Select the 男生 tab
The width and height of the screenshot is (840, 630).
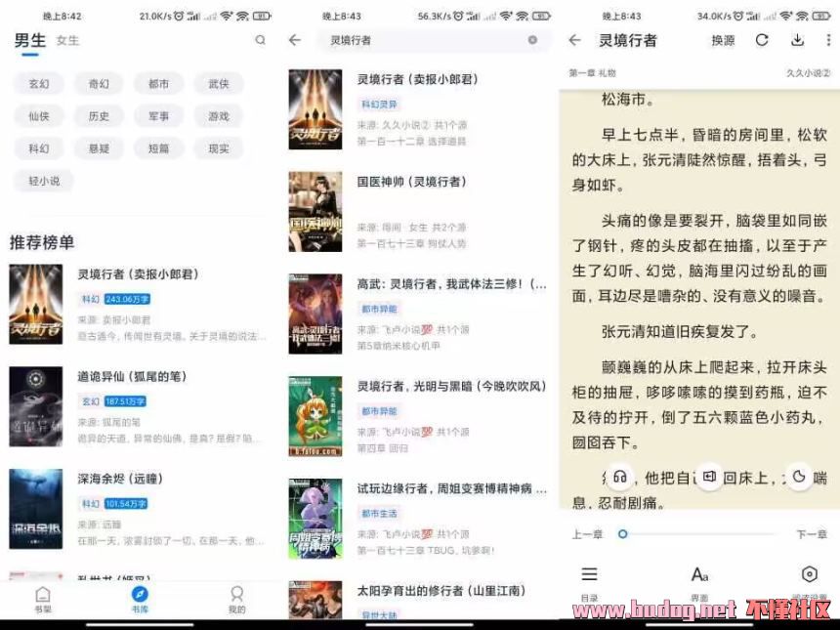coord(30,40)
